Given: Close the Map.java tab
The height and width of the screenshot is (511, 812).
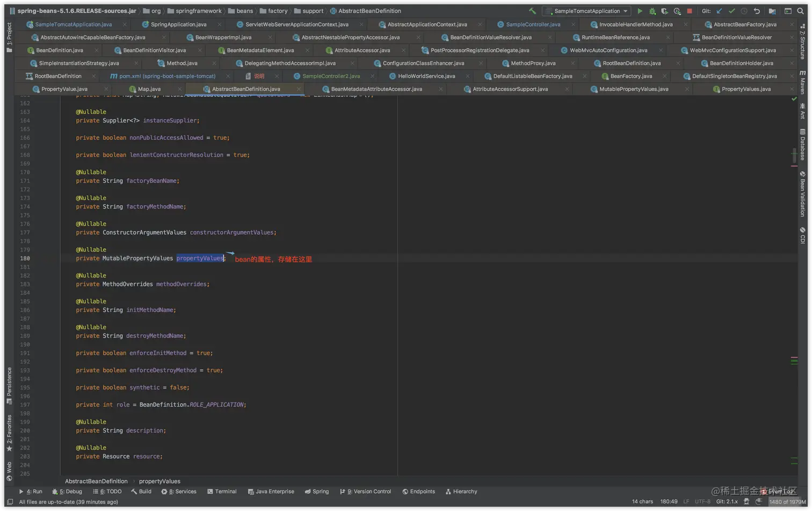Looking at the screenshot, I should [x=179, y=89].
